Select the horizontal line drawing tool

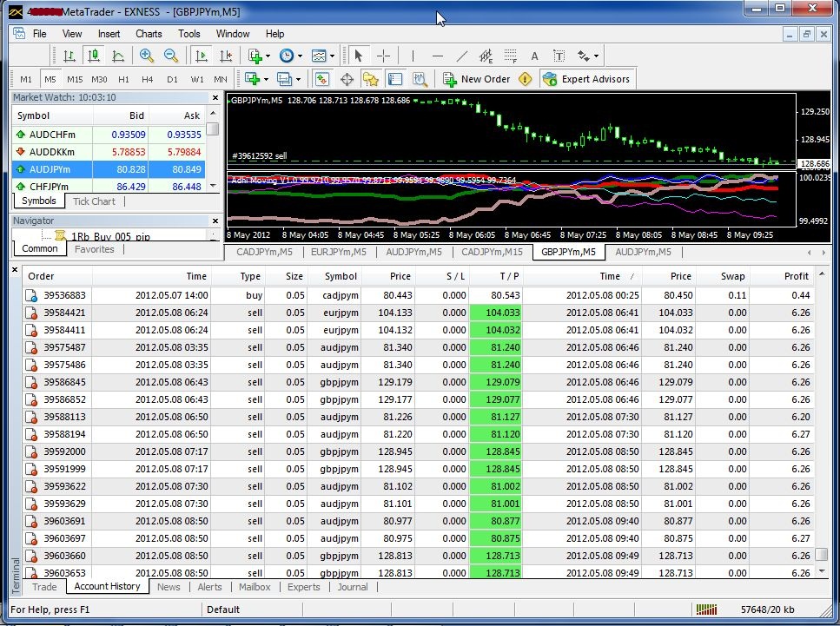click(437, 56)
